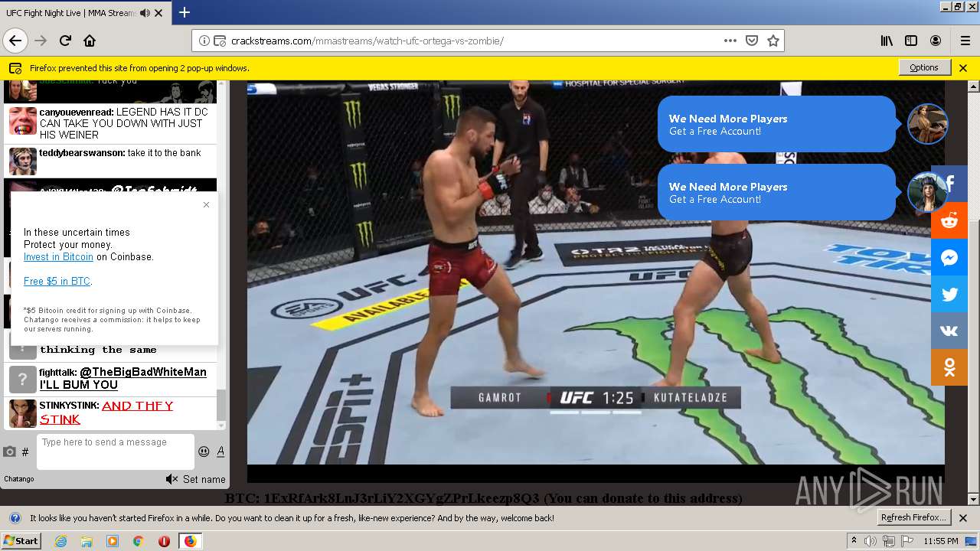Toggle chat sound mute speaker icon
This screenshot has width=980, height=551.
171,479
